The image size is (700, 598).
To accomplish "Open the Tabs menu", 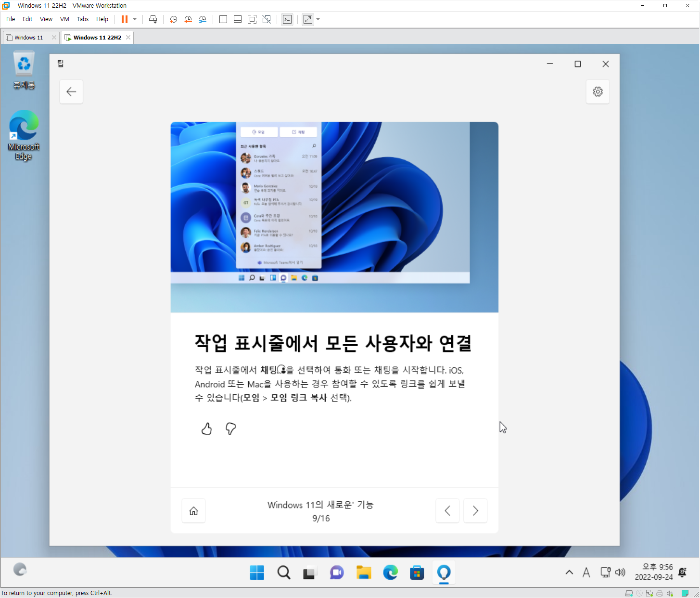I will pos(83,19).
